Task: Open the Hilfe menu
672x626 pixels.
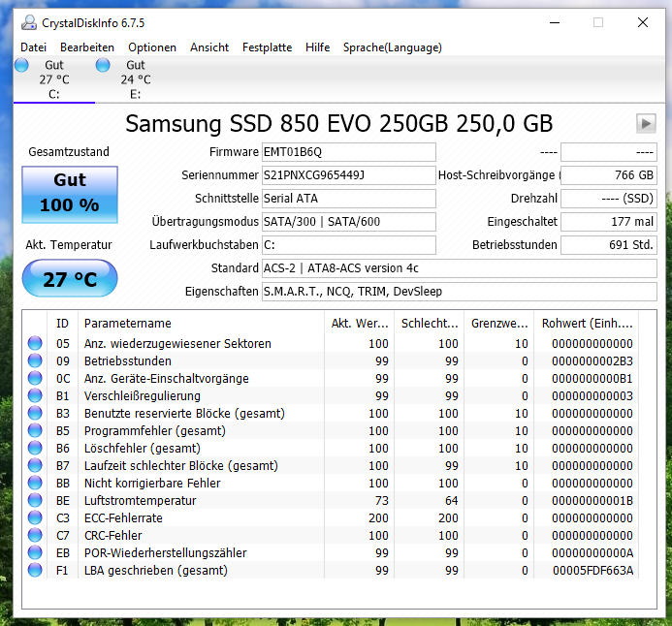Action: pyautogui.click(x=317, y=47)
